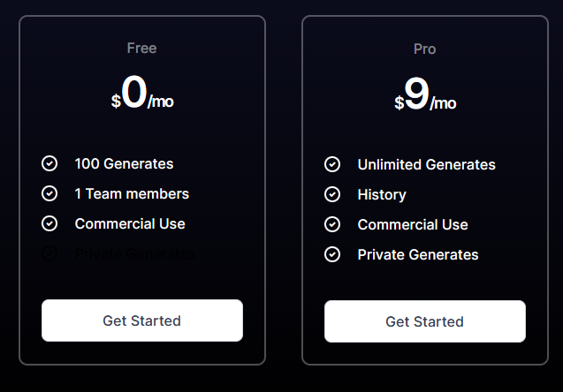
Task: Click the check icon beside Pro Private Generates
Action: [x=332, y=254]
